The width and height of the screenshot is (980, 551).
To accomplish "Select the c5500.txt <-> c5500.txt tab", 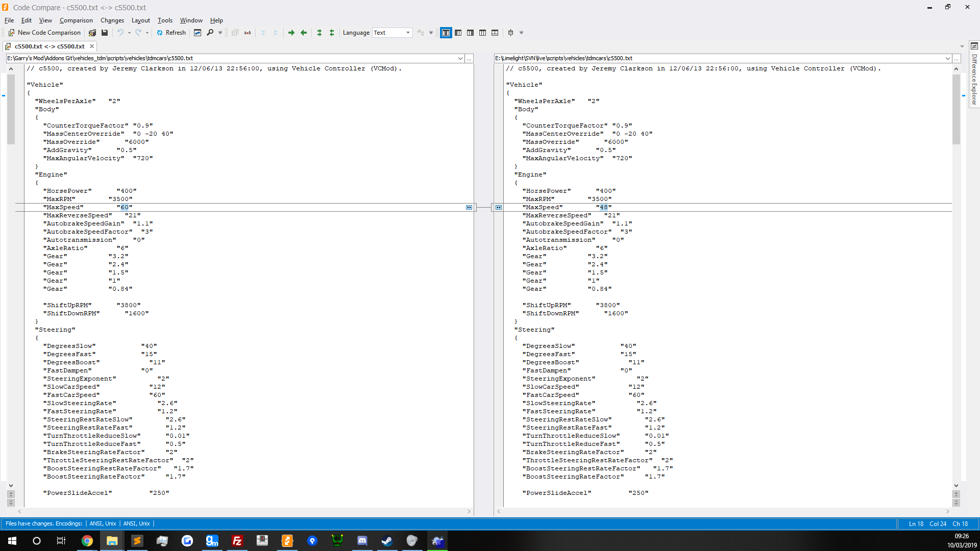I will click(x=49, y=46).
